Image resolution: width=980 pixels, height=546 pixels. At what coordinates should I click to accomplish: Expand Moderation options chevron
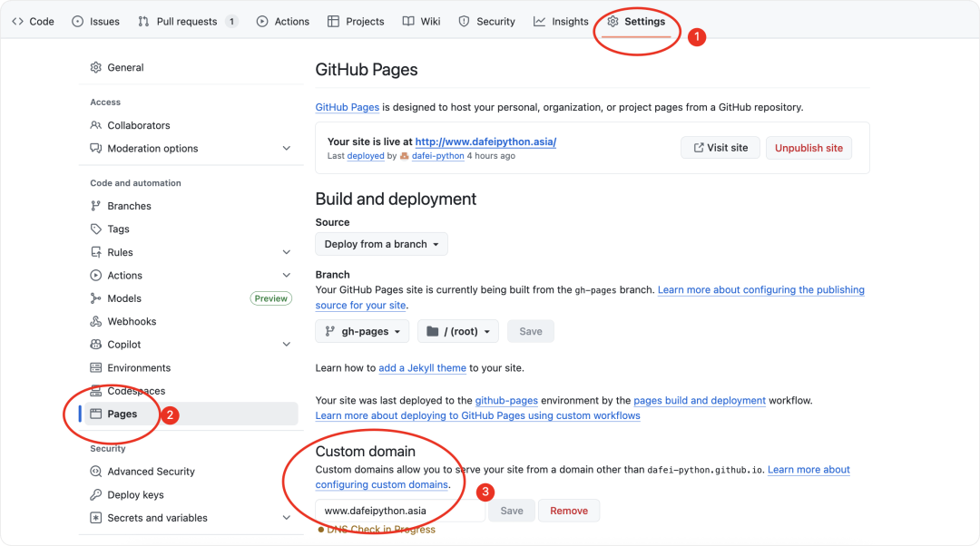pos(286,148)
